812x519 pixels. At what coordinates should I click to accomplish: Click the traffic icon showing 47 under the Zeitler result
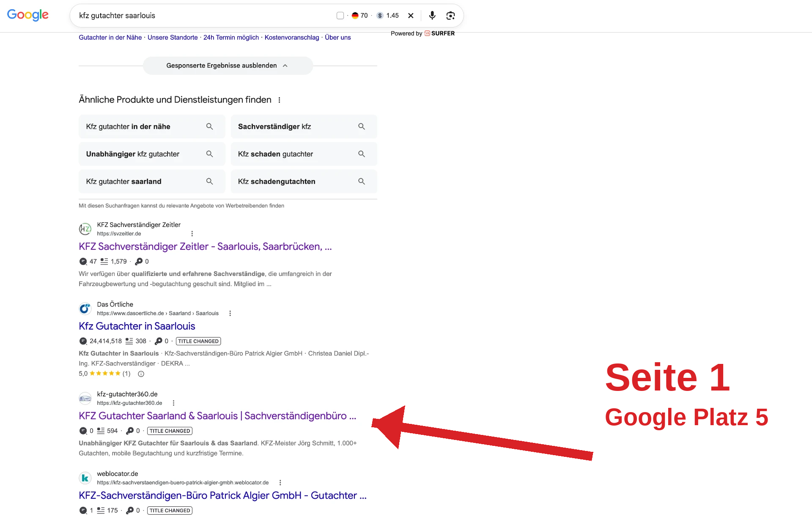coord(83,262)
